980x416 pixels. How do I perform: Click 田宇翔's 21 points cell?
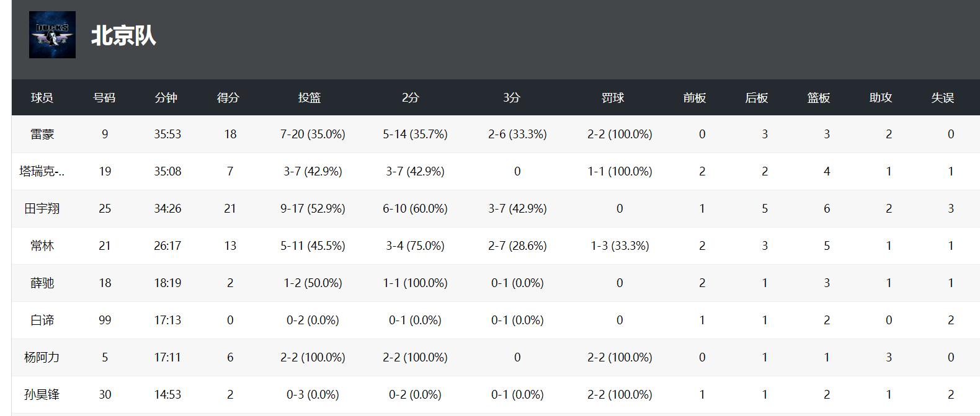pyautogui.click(x=230, y=209)
